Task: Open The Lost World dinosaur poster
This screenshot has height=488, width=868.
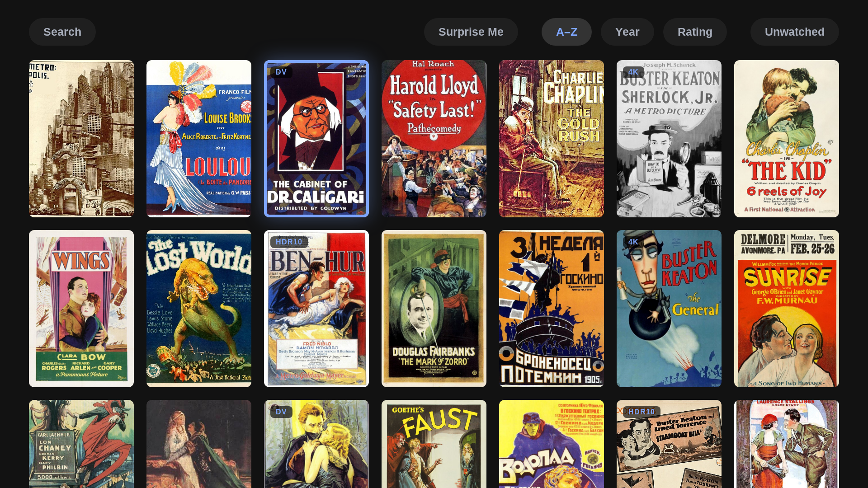Action: click(x=199, y=309)
